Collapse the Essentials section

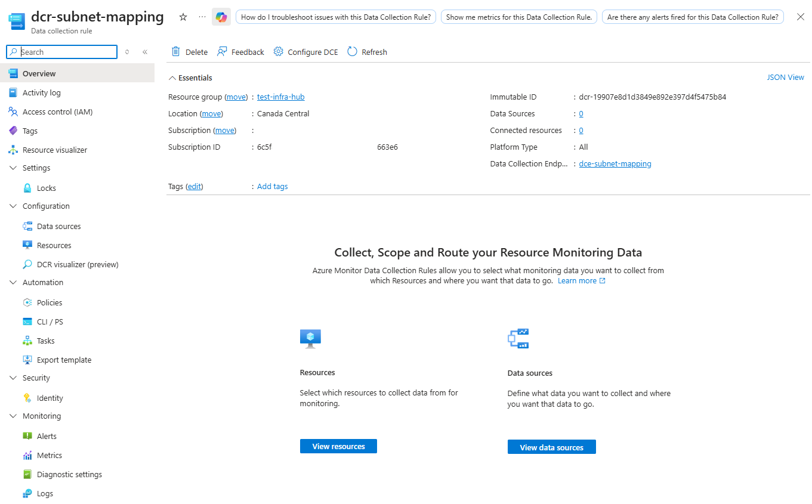tap(172, 78)
